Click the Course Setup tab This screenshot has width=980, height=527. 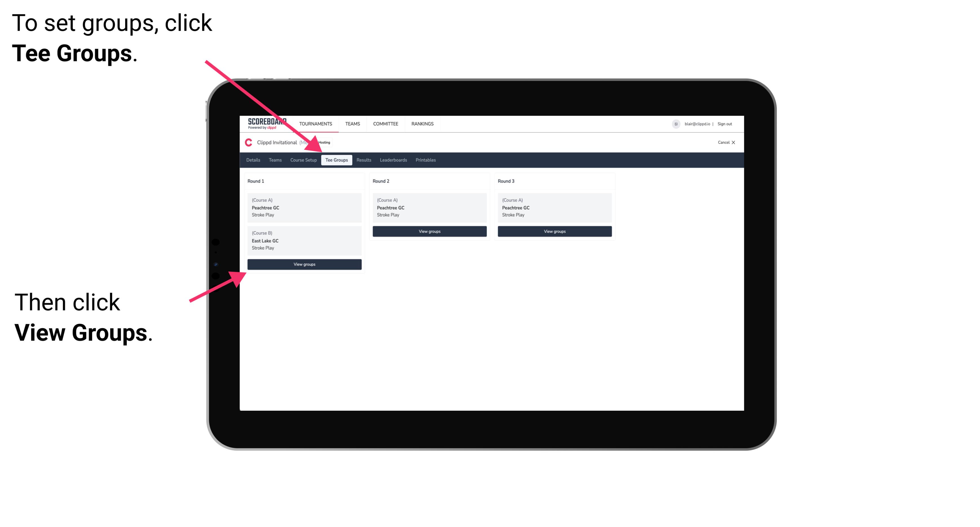click(303, 160)
